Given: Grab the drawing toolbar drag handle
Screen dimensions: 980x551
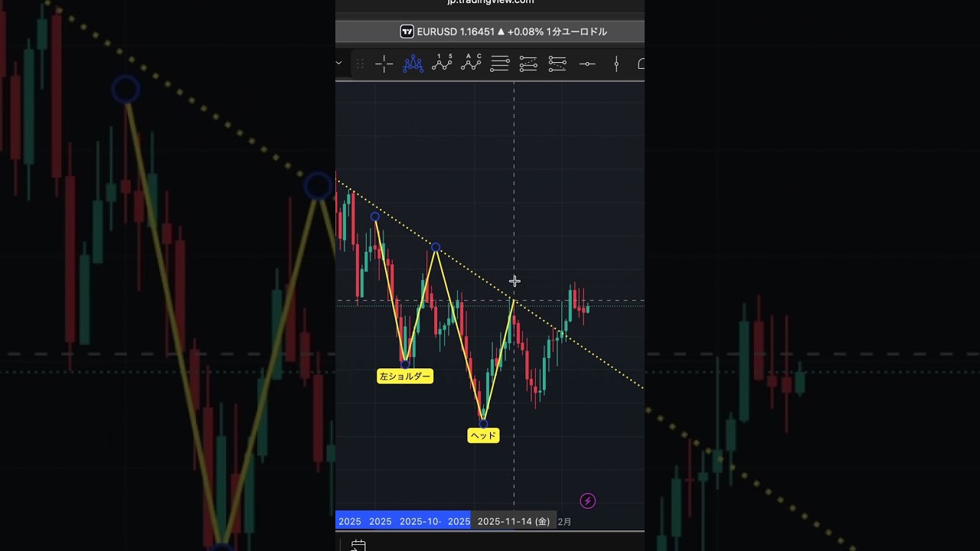Looking at the screenshot, I should 360,64.
